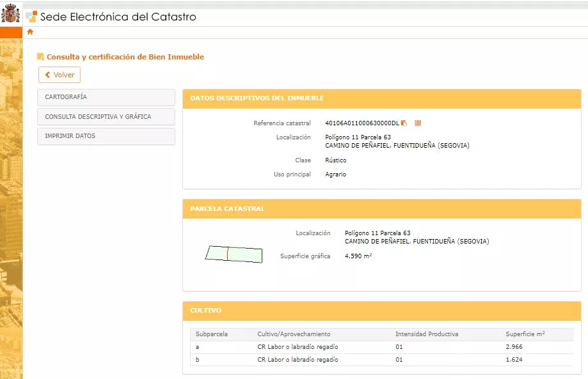Click the Intensidad Productiva column header
This screenshot has height=379, width=588.
(427, 334)
